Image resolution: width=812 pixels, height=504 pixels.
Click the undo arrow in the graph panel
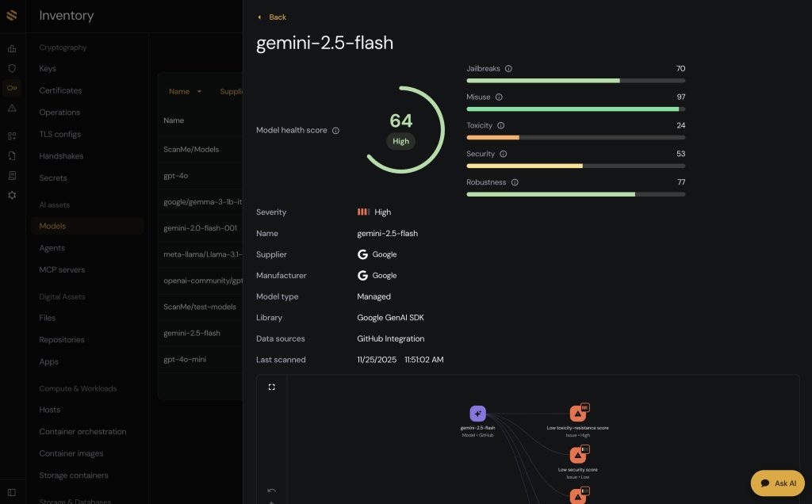[x=272, y=491]
